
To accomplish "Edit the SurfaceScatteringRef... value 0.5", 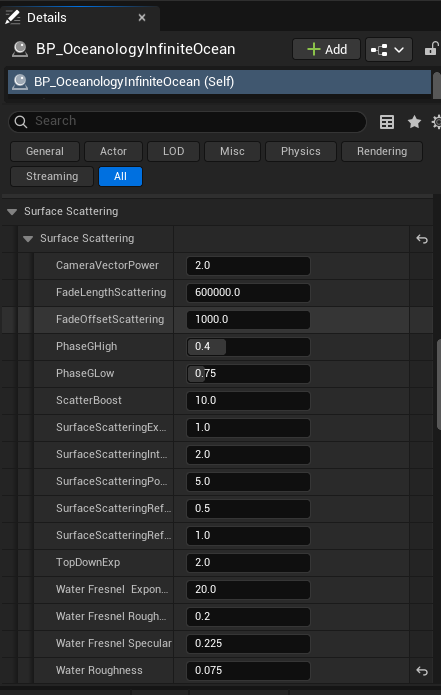I will (248, 509).
